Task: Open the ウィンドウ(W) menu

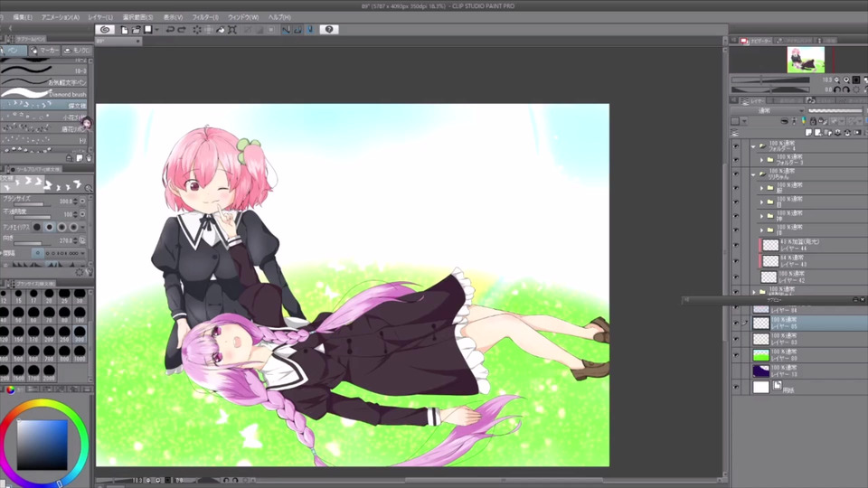Action: point(243,17)
